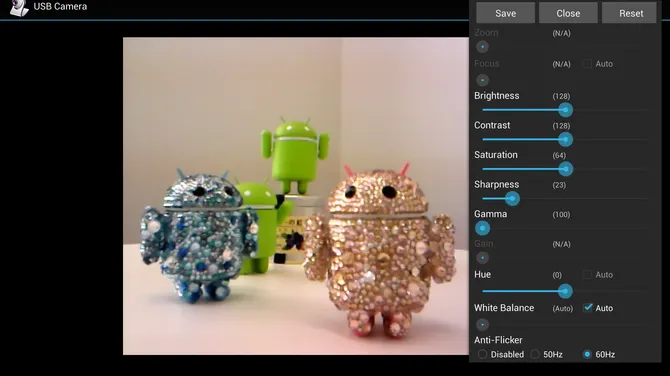
Task: Click the Saturation slider handle
Action: [x=565, y=169]
